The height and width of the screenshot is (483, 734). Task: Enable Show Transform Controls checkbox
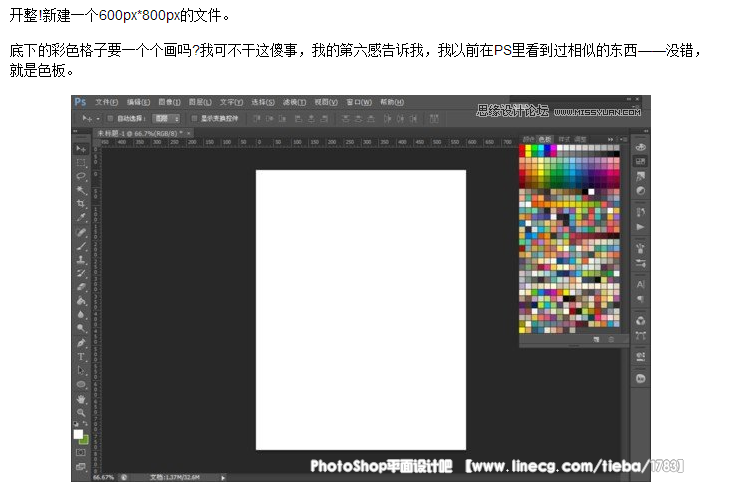[x=194, y=118]
